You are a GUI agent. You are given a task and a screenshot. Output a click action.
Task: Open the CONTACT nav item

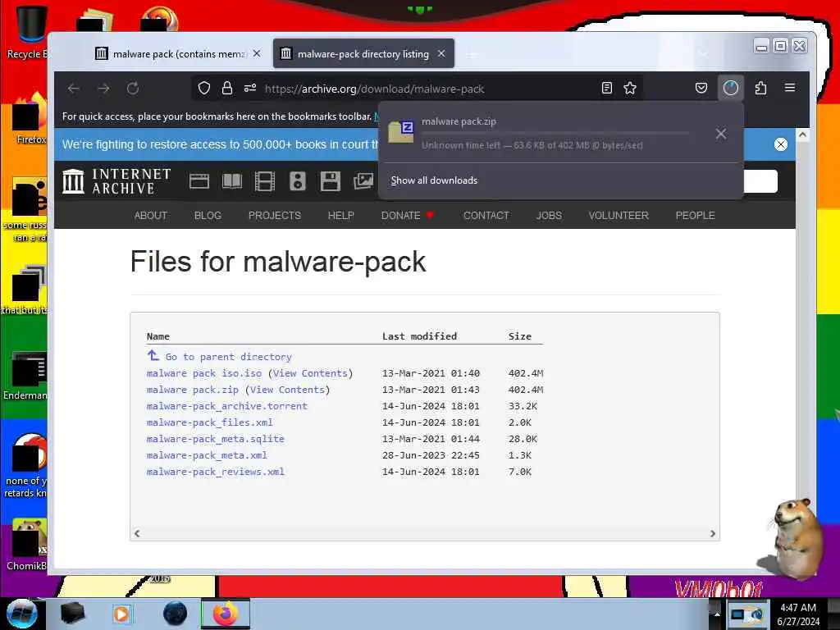(486, 216)
